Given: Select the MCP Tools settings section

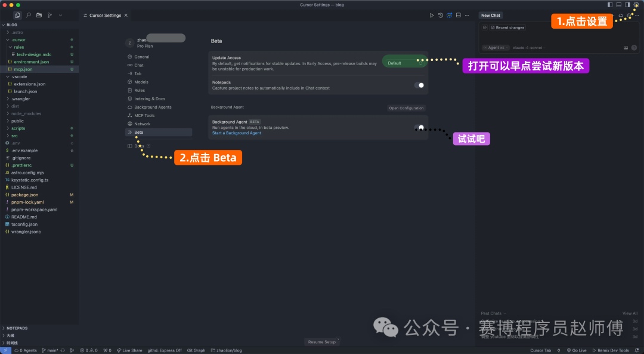Looking at the screenshot, I should 159,116.
